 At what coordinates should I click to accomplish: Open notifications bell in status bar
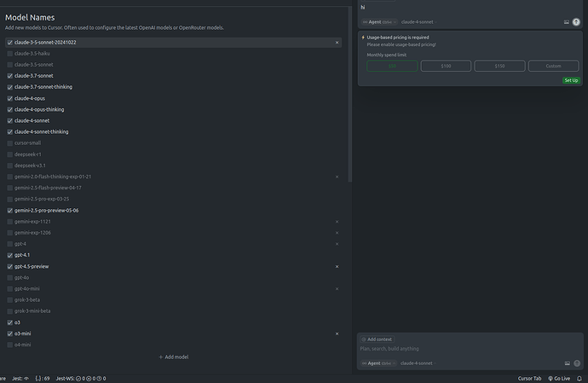click(x=579, y=379)
